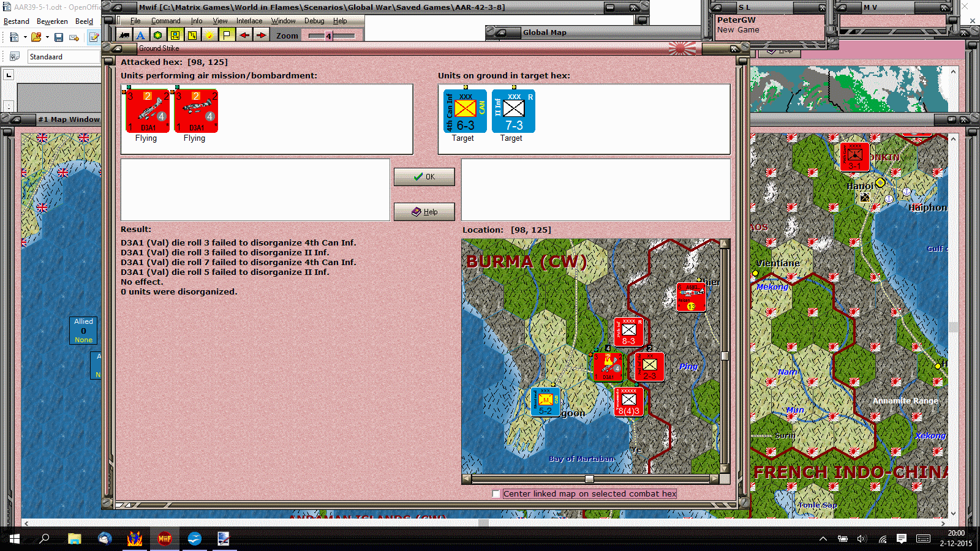Image resolution: width=980 pixels, height=551 pixels.
Task: Click the Hanoi city marker on the map
Action: tap(880, 182)
